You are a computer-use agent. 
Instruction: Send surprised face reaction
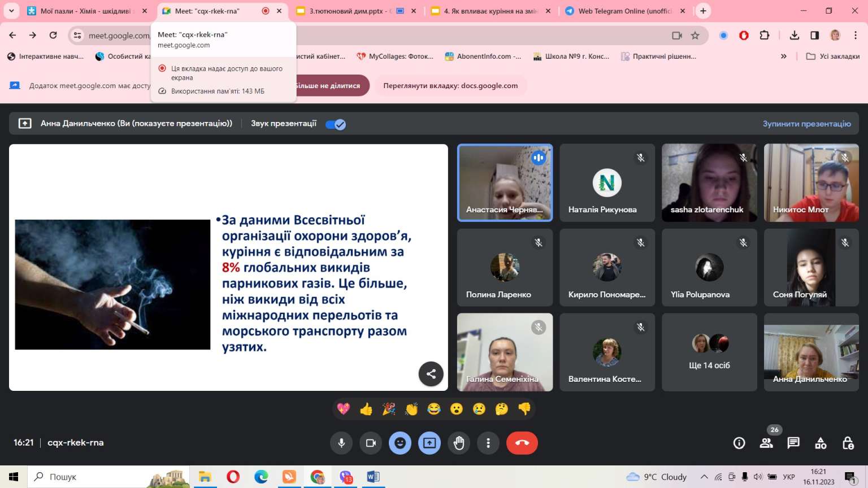[x=457, y=408]
